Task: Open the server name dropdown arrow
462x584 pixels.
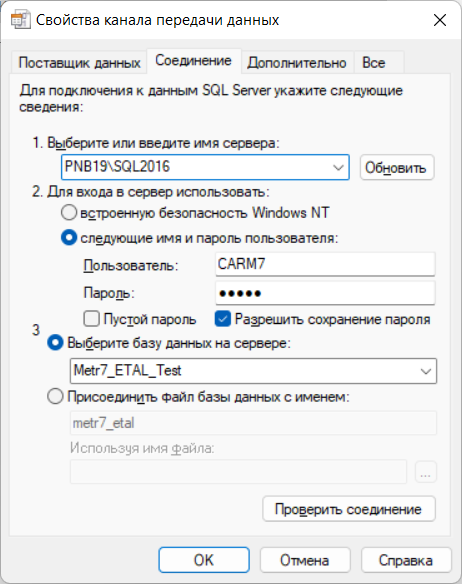Action: (x=338, y=167)
